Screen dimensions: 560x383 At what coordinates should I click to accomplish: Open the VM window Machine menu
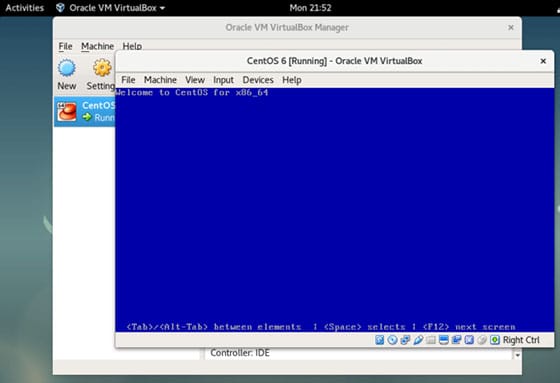[160, 80]
